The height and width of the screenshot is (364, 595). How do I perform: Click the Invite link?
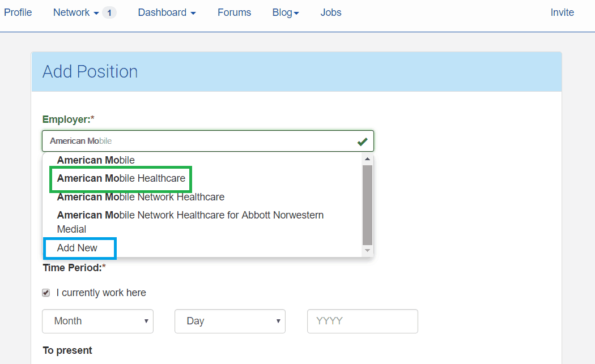562,12
